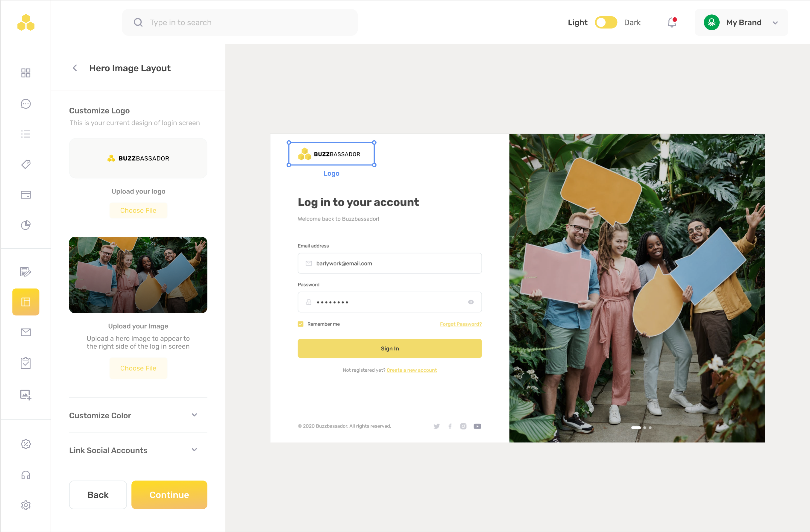Click the Twitter icon in login footer

[x=437, y=426]
